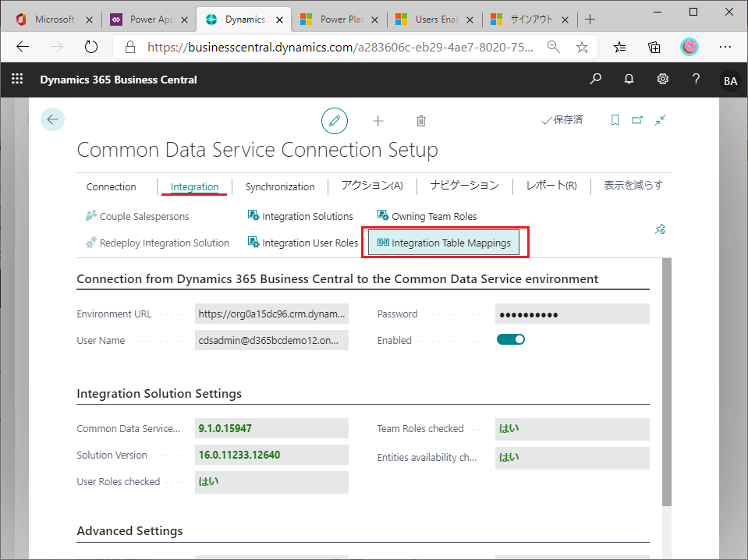Click the pencil edit icon
The height and width of the screenshot is (560, 748).
(x=335, y=121)
